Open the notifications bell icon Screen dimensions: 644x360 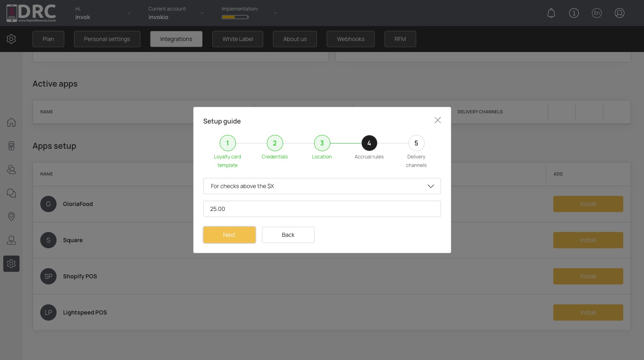click(x=551, y=13)
